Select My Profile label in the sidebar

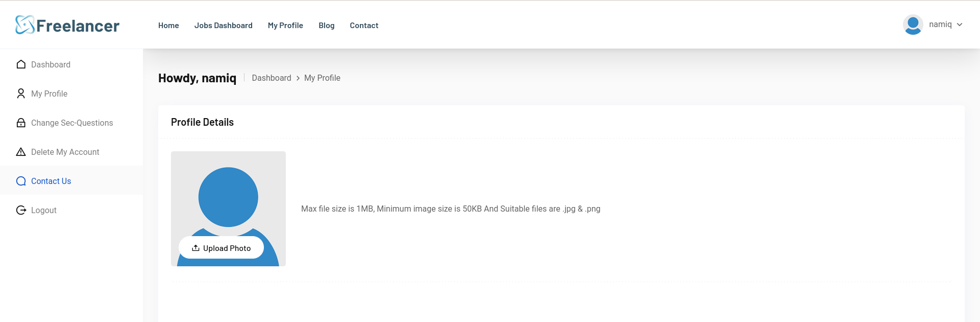(x=49, y=94)
